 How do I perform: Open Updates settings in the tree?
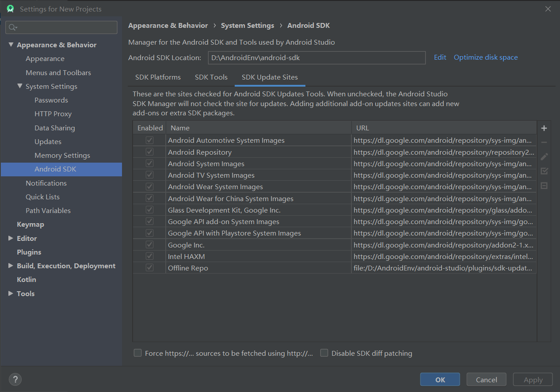[48, 141]
